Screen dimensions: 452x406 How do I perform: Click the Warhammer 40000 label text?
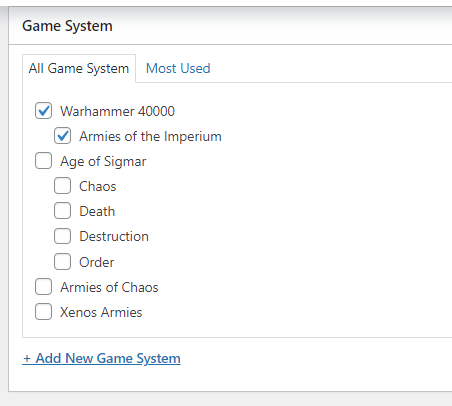(117, 111)
